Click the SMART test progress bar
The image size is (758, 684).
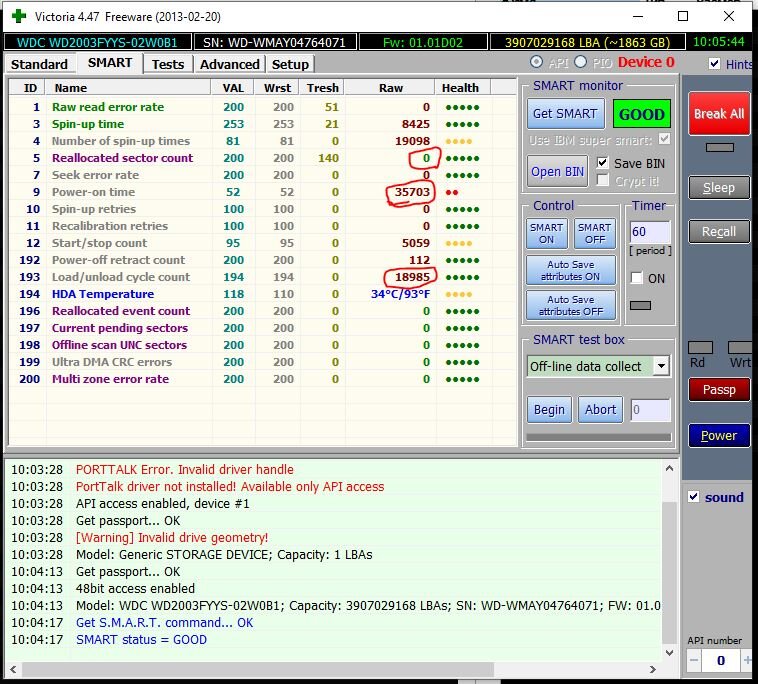click(598, 437)
